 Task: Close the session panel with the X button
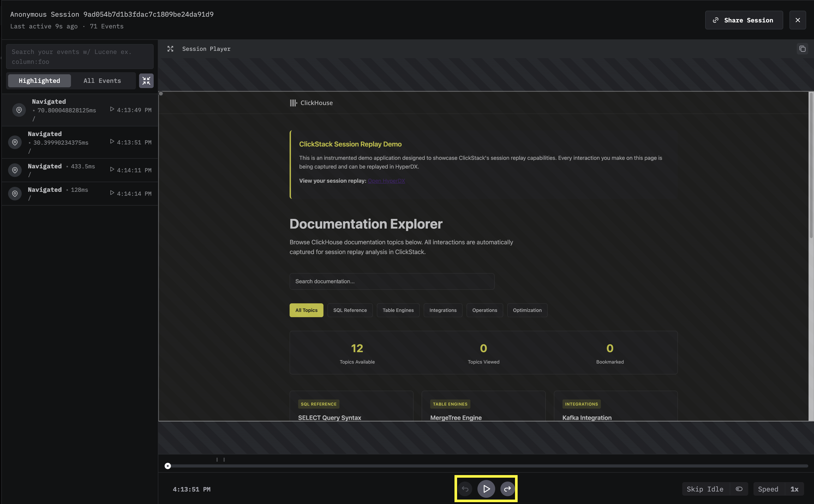tap(797, 20)
